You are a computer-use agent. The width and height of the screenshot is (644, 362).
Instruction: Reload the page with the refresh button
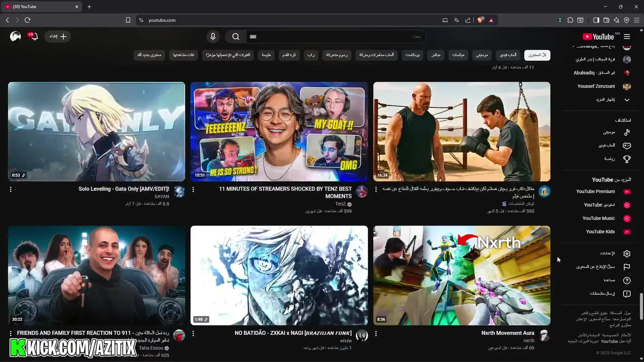tap(27, 20)
